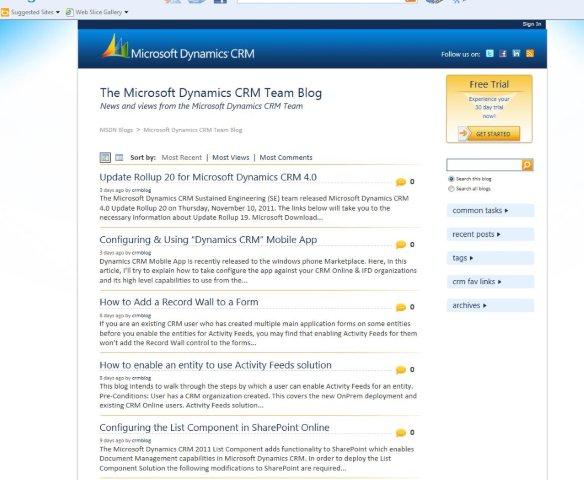Open the MSDN Blogs breadcrumb link

pyautogui.click(x=116, y=130)
